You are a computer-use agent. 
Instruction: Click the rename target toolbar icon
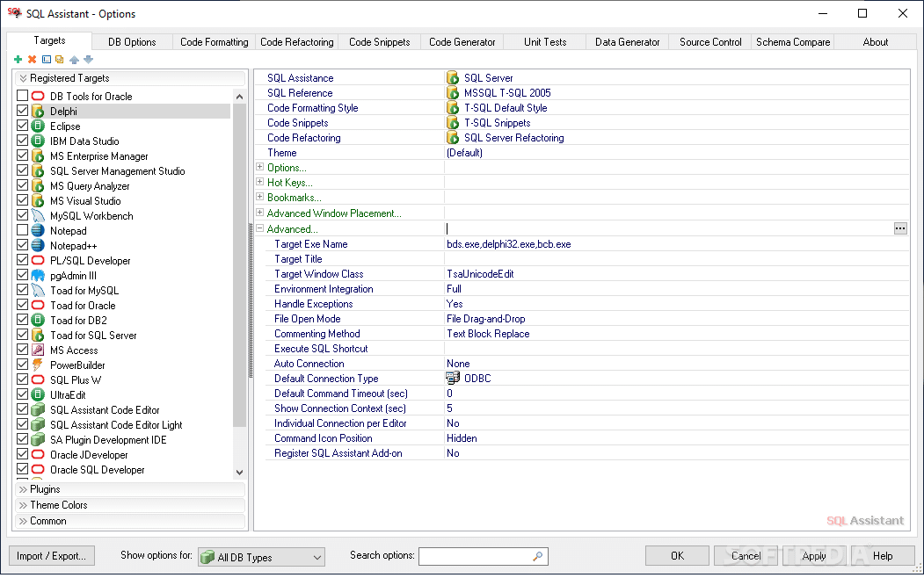(46, 60)
